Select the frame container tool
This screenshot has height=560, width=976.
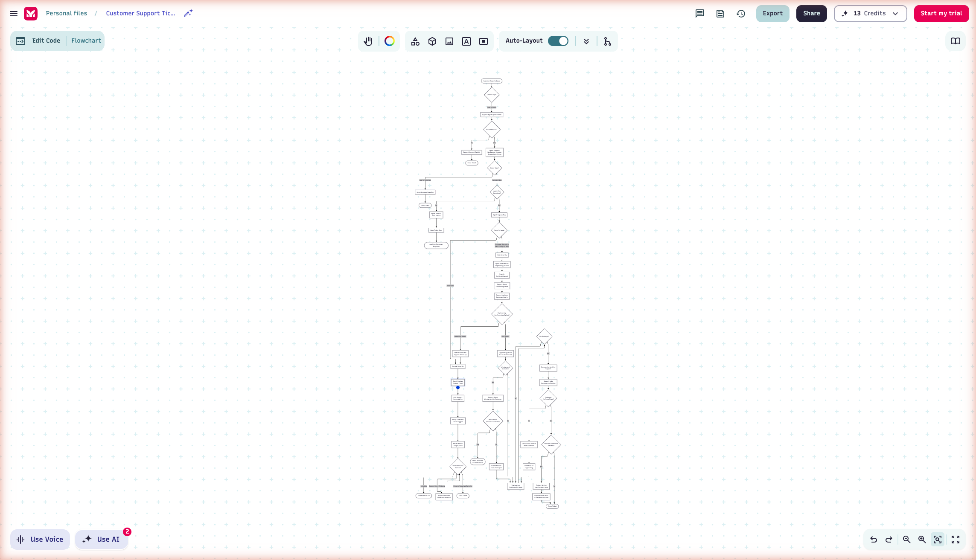pos(484,41)
